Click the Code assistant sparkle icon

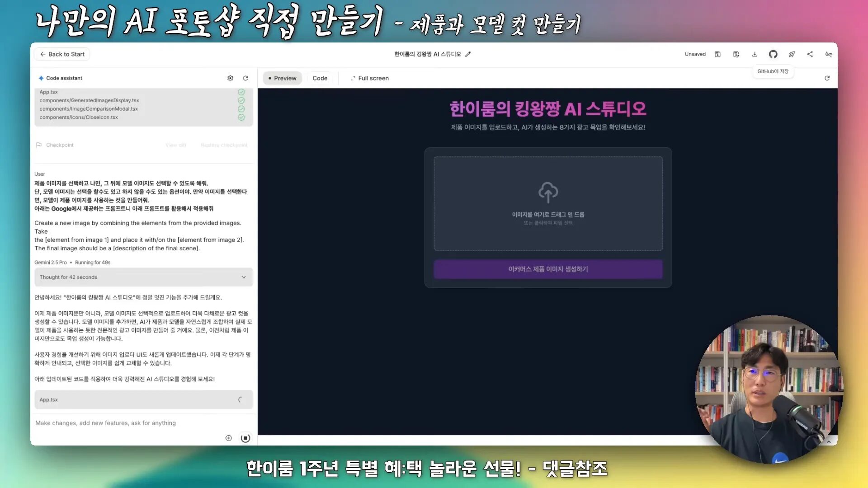tap(41, 78)
